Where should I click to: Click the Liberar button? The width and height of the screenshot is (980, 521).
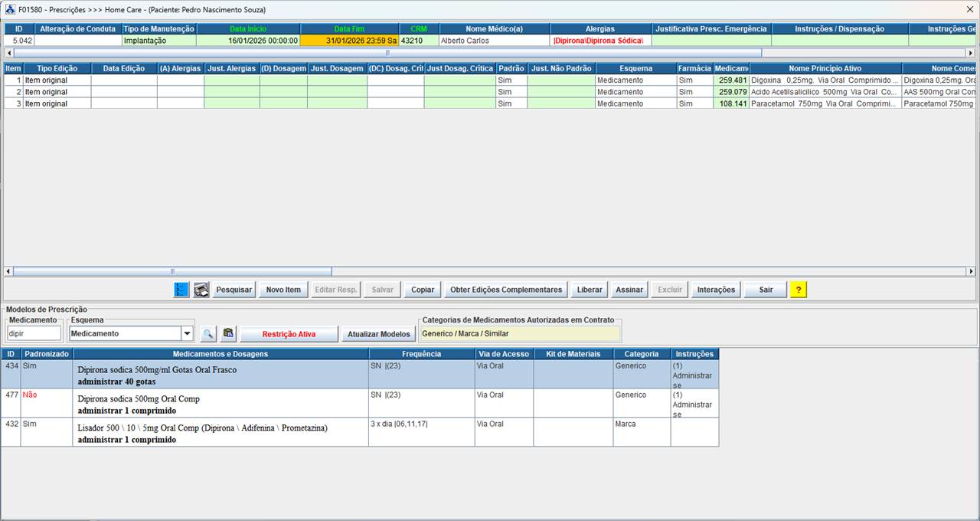pyautogui.click(x=589, y=290)
